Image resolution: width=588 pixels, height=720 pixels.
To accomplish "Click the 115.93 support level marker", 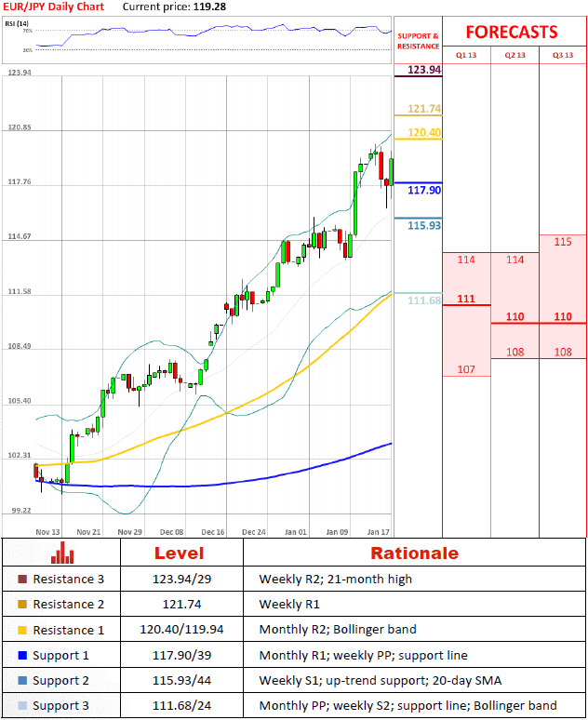I will click(x=424, y=225).
